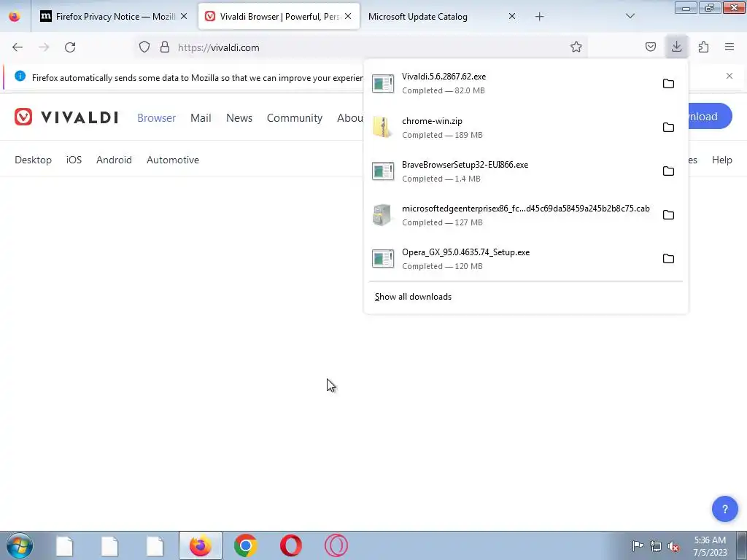The height and width of the screenshot is (560, 747).
Task: Go back using the back arrow
Action: click(x=18, y=47)
